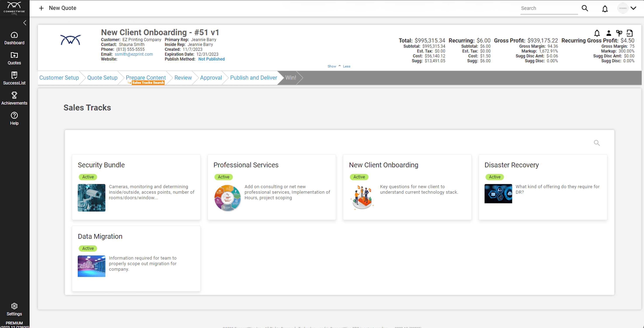Viewport: 644px width, 328px height.
Task: Switch to the Review workflow tab
Action: 183,78
